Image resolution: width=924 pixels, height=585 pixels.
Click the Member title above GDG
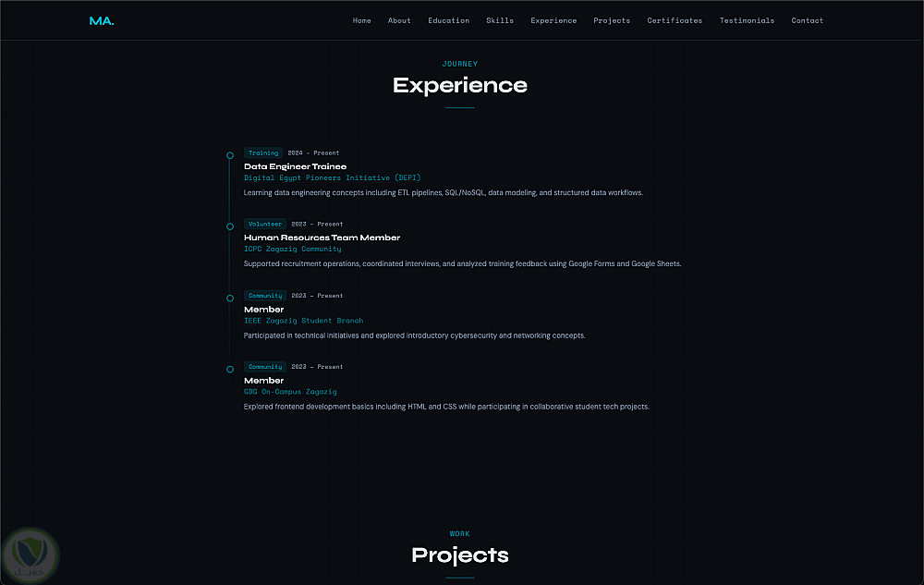(x=264, y=381)
